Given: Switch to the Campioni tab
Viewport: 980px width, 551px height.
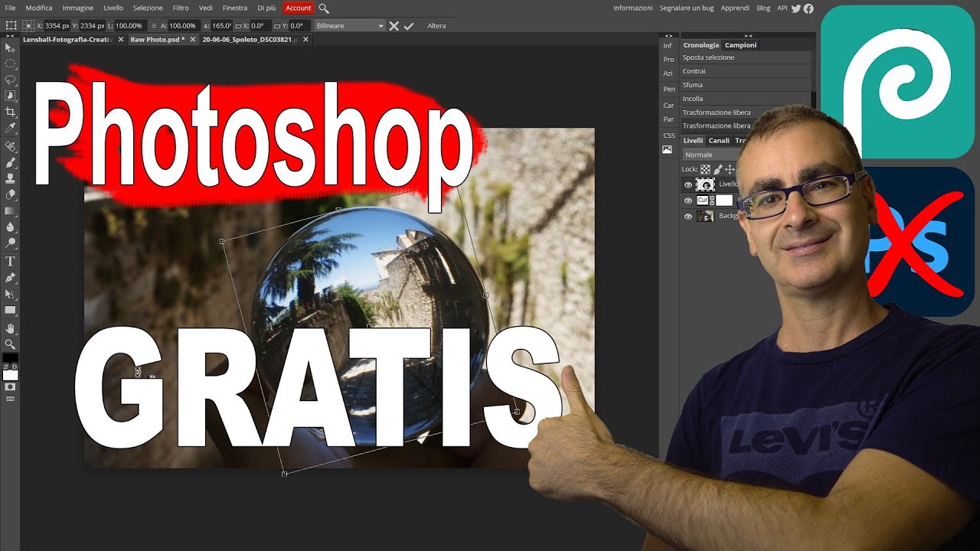Looking at the screenshot, I should tap(740, 45).
